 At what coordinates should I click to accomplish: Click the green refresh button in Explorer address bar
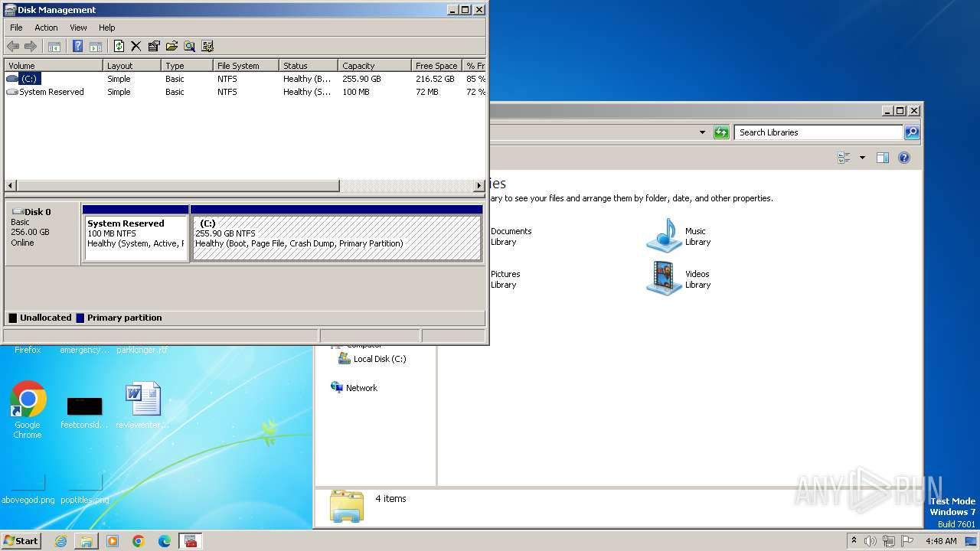(721, 132)
